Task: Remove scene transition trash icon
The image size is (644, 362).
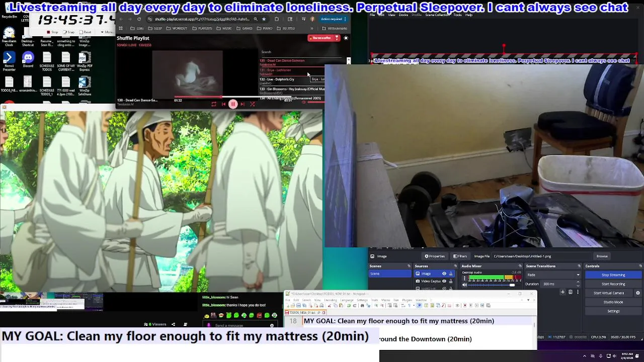Action: click(570, 292)
